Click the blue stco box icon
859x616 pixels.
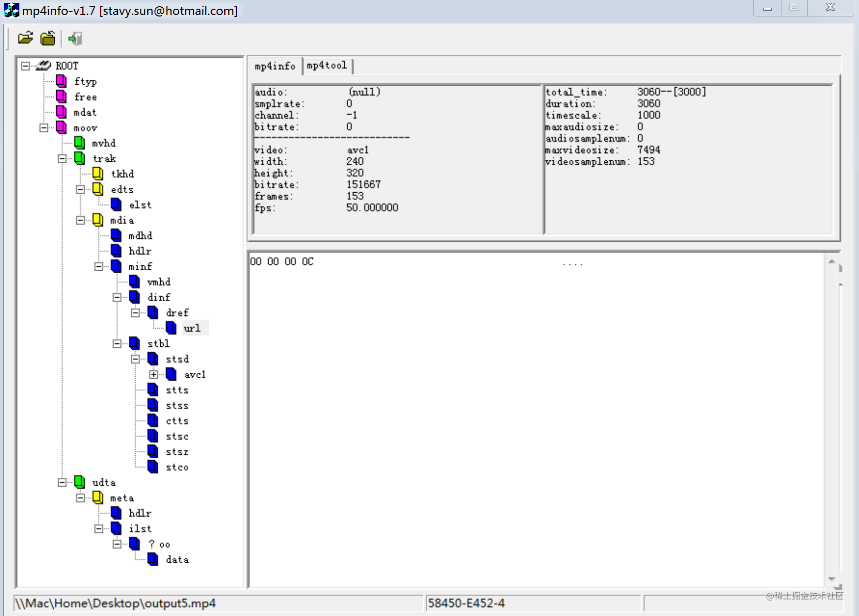tap(153, 467)
